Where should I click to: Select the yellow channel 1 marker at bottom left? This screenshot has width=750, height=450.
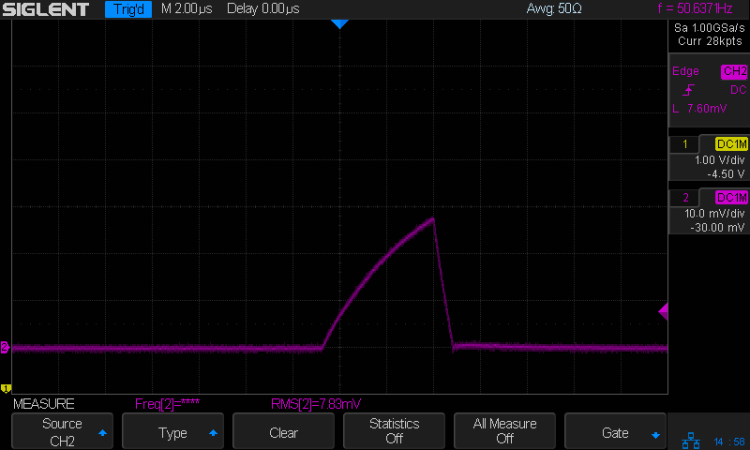[5, 388]
